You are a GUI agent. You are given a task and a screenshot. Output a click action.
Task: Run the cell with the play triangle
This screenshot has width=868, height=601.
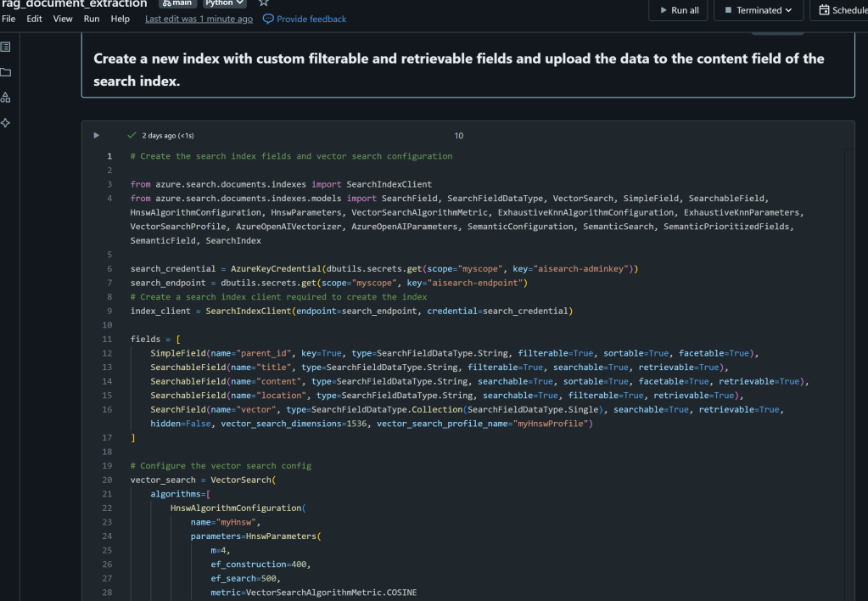96,135
